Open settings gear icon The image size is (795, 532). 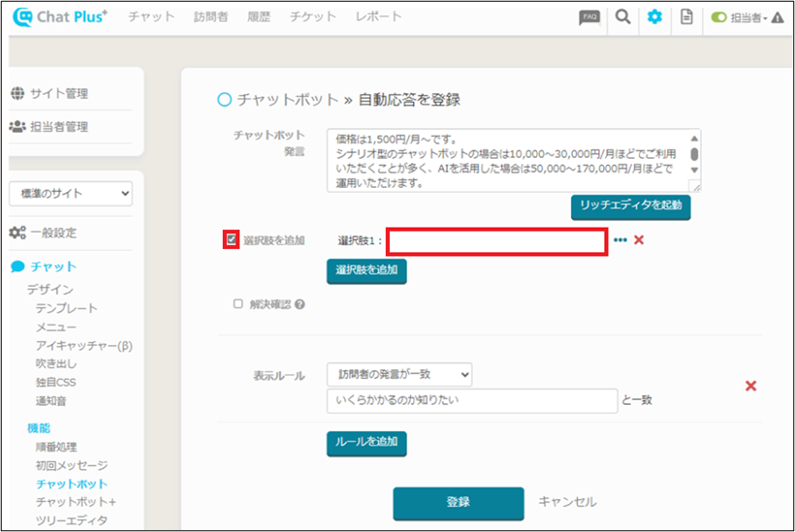click(654, 17)
